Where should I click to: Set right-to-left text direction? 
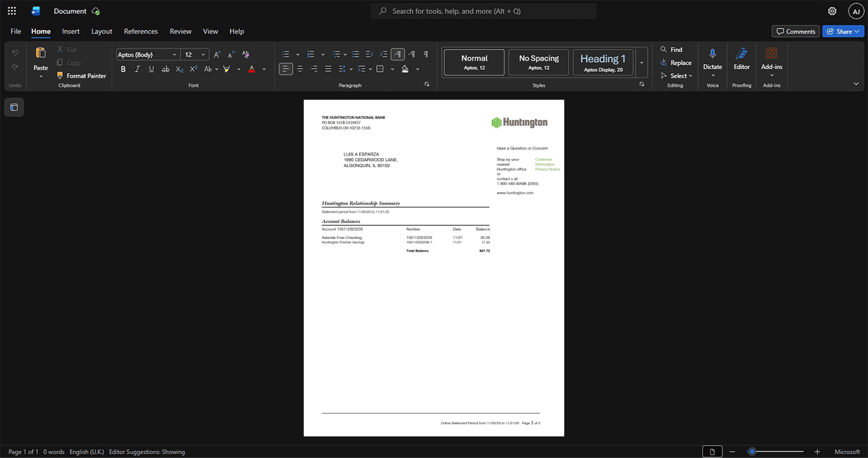tap(412, 55)
